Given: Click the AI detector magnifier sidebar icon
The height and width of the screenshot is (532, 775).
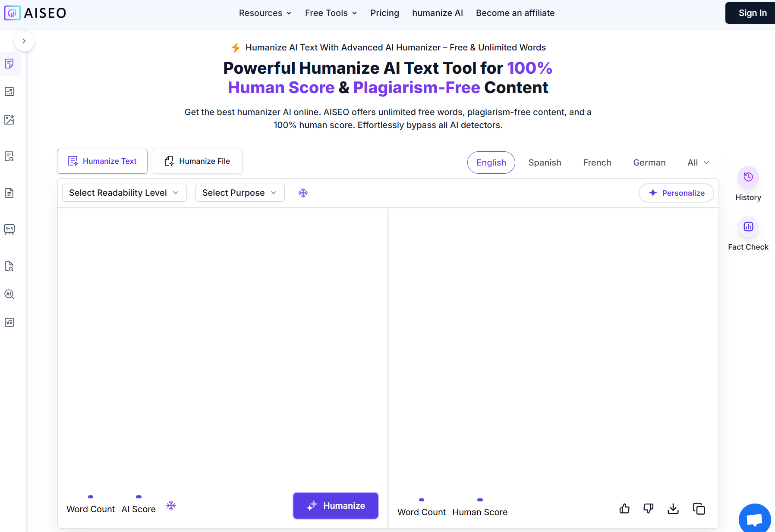Looking at the screenshot, I should click(x=9, y=294).
